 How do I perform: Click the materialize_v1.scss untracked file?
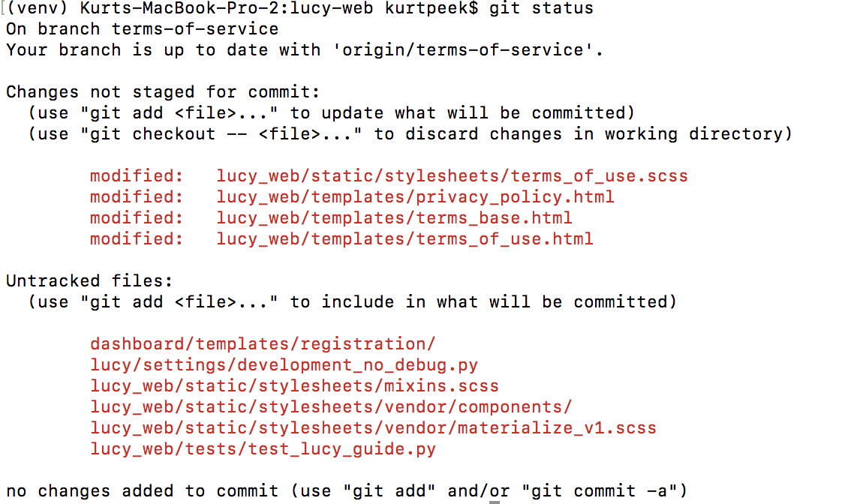tap(373, 428)
